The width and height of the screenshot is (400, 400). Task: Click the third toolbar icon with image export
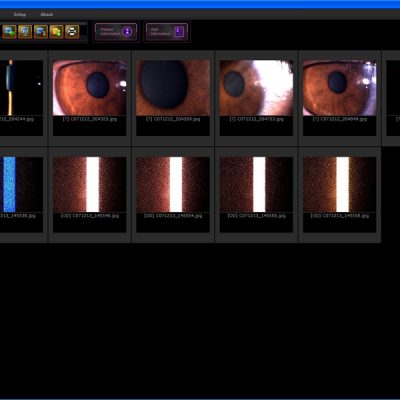[x=41, y=32]
